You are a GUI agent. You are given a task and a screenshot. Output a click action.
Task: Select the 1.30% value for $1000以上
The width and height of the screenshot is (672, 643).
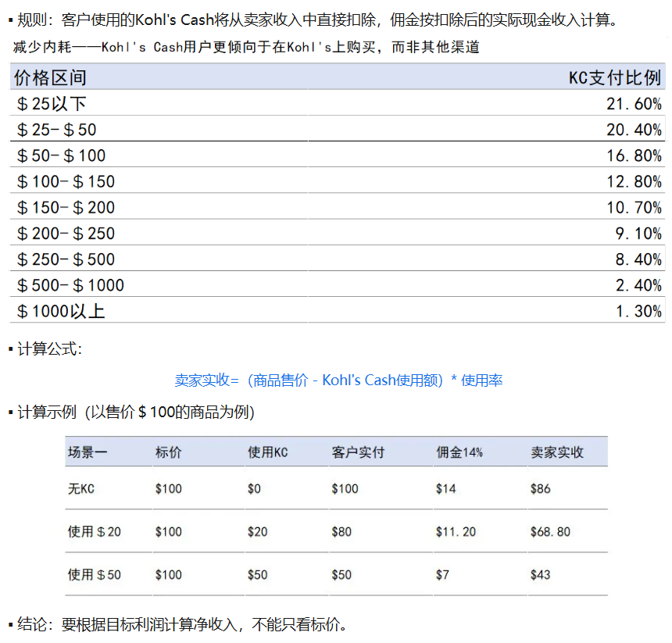[638, 311]
